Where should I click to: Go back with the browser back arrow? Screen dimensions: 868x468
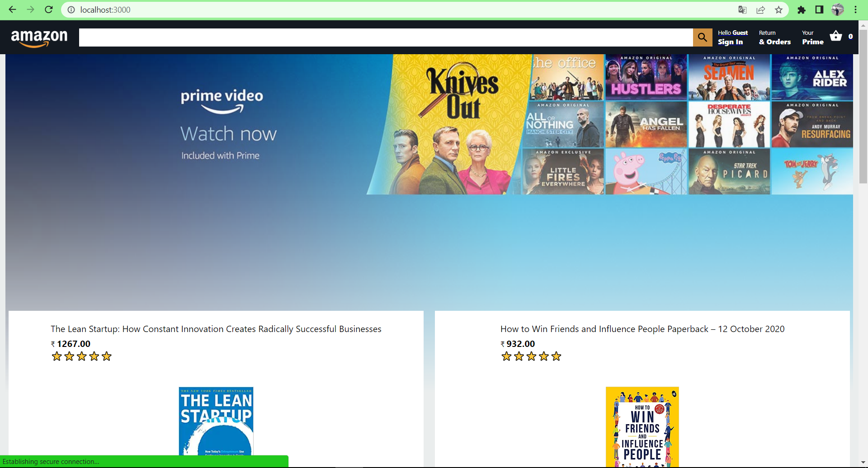pyautogui.click(x=12, y=9)
